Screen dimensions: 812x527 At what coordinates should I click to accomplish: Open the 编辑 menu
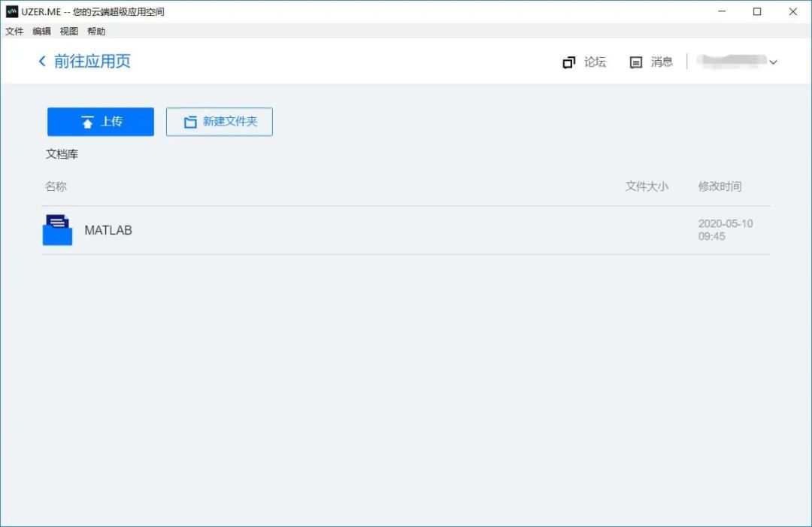point(41,31)
